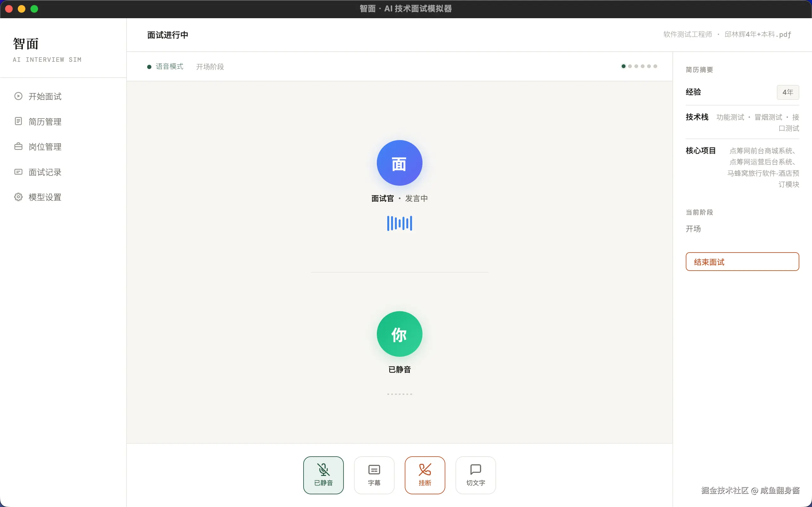Open the 字幕 subtitle icon
The image size is (812, 507).
click(x=374, y=469)
